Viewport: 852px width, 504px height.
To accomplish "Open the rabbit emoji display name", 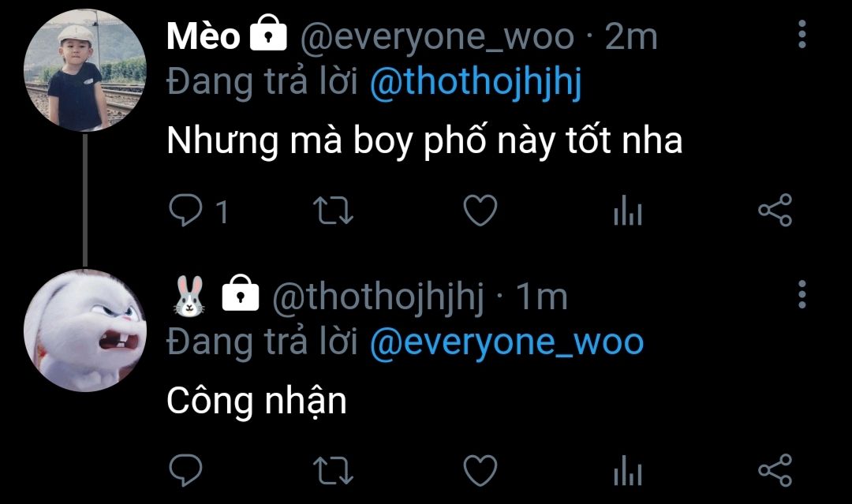I will coord(189,297).
